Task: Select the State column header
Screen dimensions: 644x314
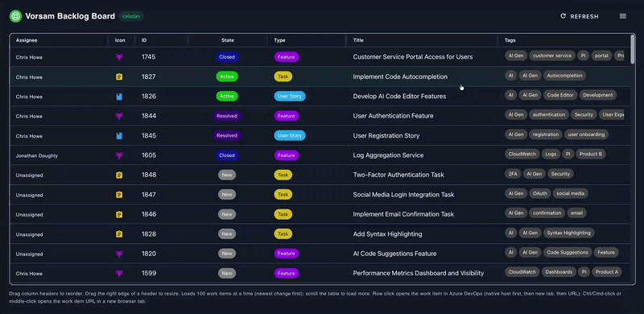Action: click(x=228, y=40)
